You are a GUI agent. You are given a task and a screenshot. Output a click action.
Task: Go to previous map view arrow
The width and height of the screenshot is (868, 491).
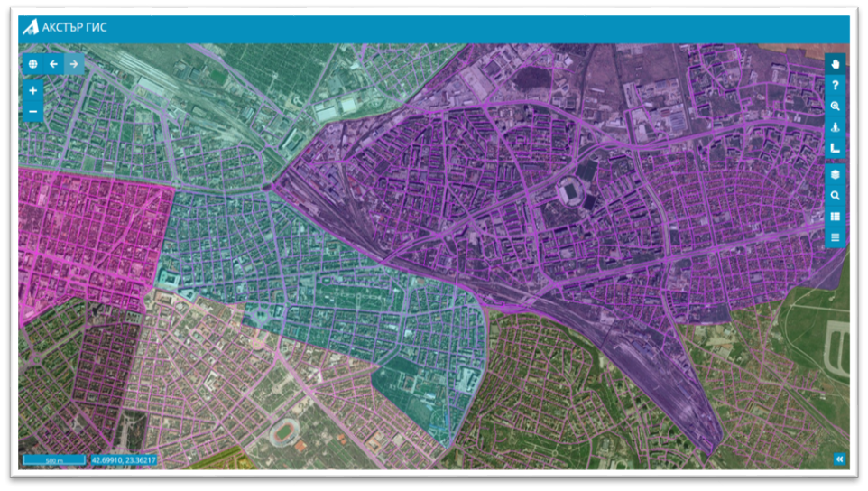click(x=54, y=64)
